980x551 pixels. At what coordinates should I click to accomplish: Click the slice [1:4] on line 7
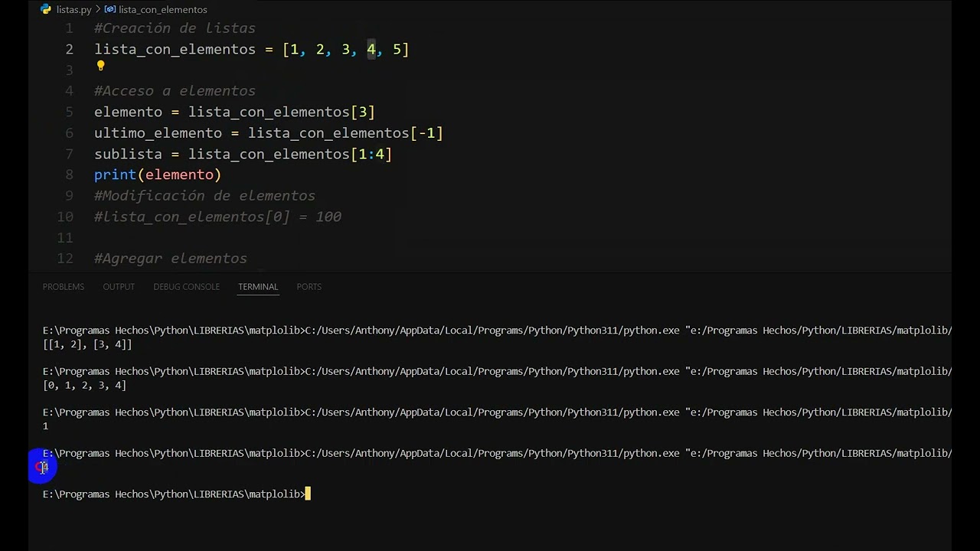point(371,154)
